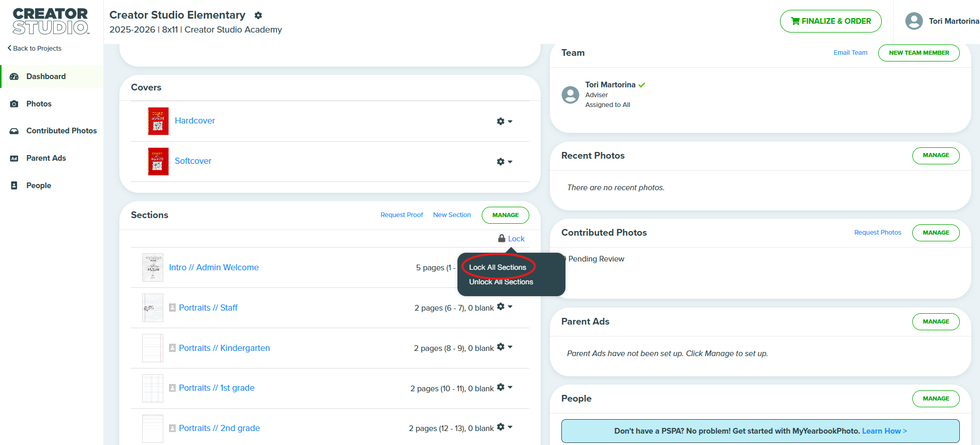Viewport: 980px width, 445px height.
Task: Click New Team Member button
Action: (918, 53)
